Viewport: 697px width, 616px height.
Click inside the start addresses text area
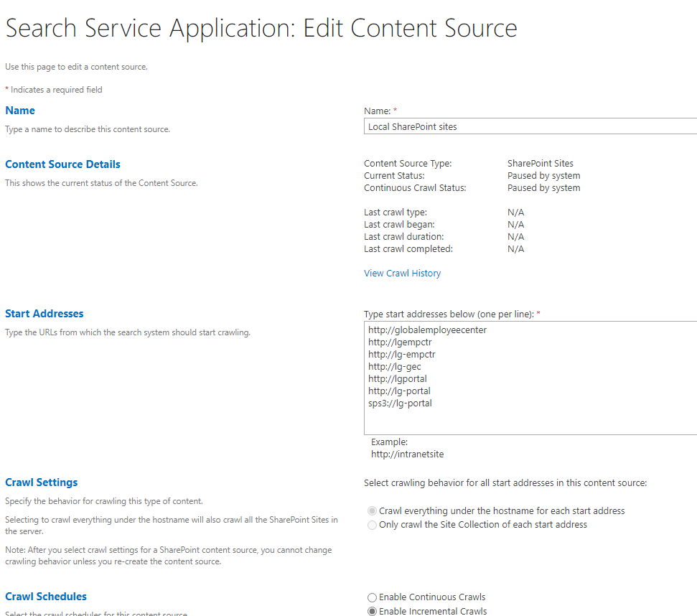530,378
